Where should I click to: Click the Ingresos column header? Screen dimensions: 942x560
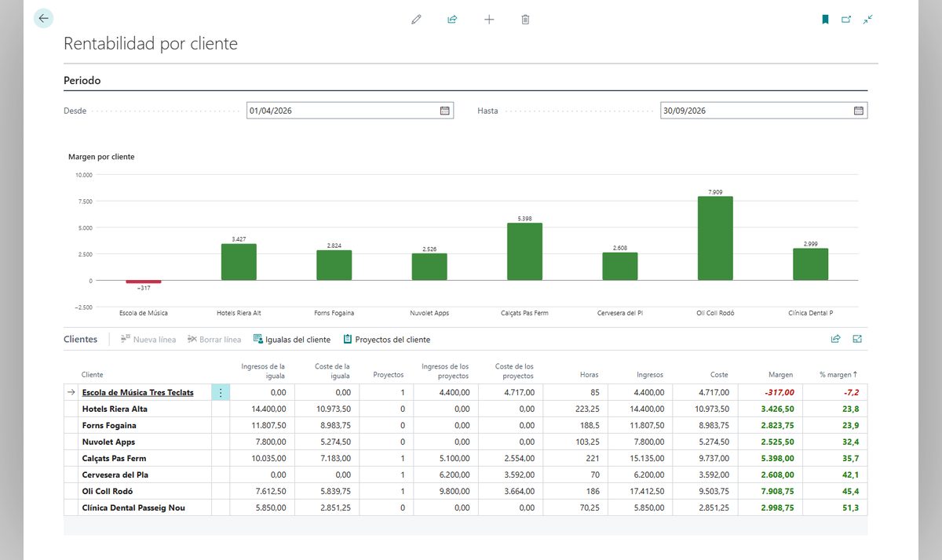(x=650, y=375)
